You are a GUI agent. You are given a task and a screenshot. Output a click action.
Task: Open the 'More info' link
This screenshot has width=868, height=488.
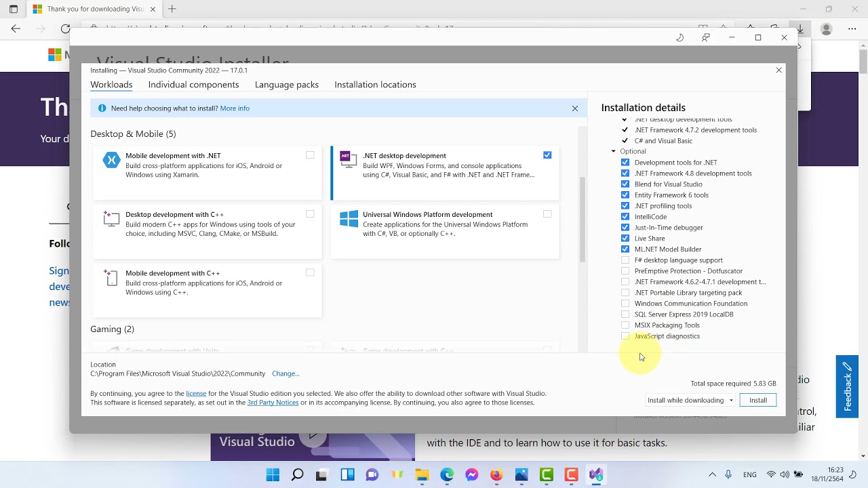[x=235, y=108]
